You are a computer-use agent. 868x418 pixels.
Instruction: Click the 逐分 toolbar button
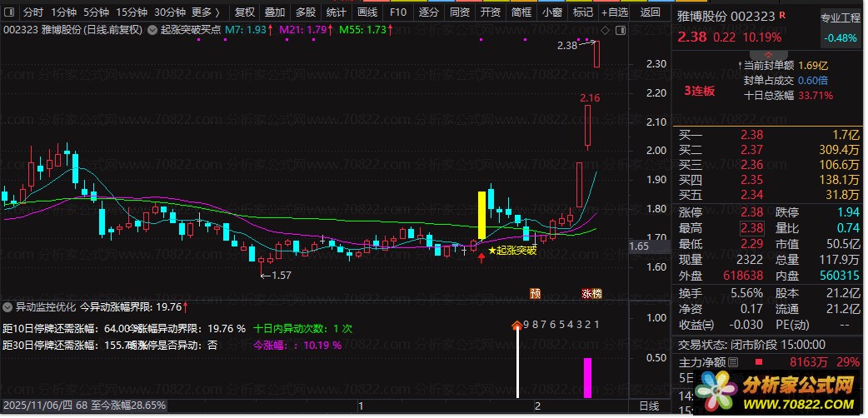click(x=428, y=12)
